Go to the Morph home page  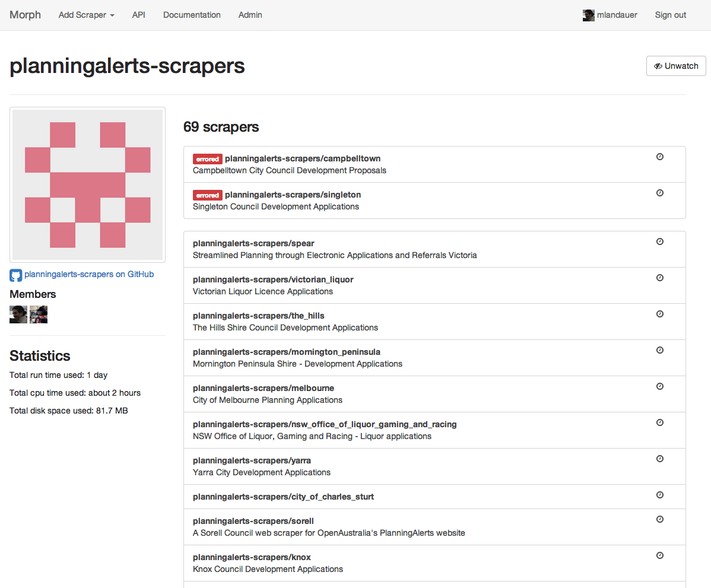pyautogui.click(x=26, y=15)
